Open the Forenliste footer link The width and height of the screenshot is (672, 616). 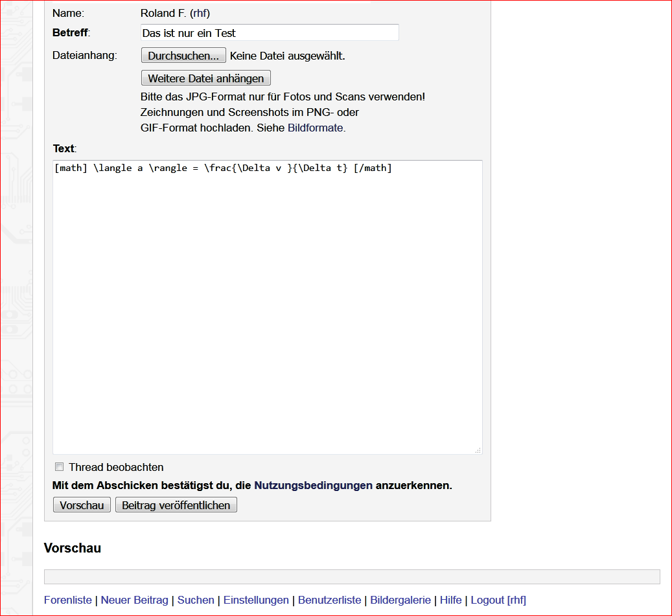click(x=67, y=600)
